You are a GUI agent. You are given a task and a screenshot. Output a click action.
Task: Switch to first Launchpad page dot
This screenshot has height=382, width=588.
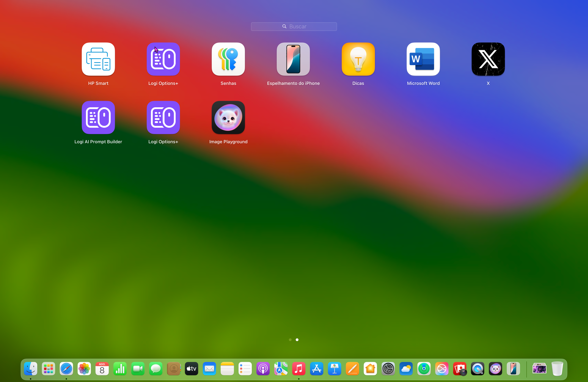click(290, 340)
